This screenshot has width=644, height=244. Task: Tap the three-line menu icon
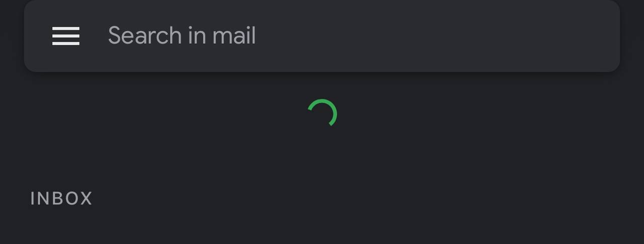click(x=66, y=36)
